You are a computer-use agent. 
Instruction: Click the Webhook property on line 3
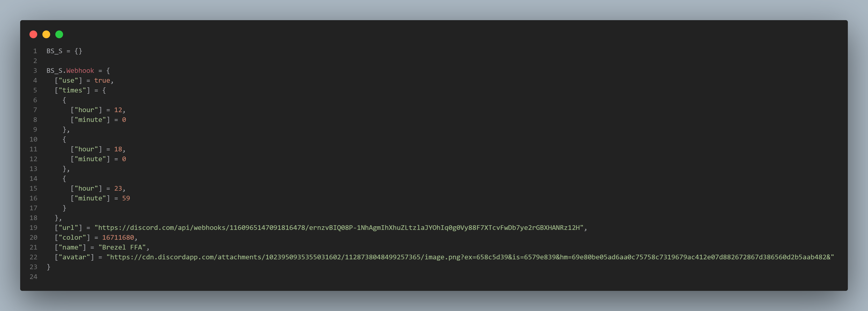point(80,71)
